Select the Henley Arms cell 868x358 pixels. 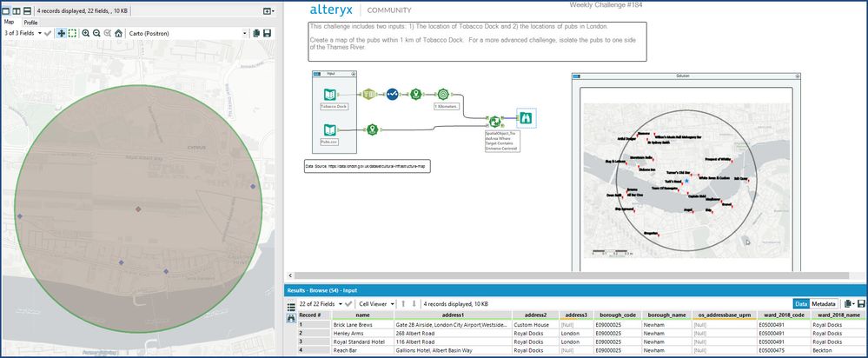[x=362, y=333]
